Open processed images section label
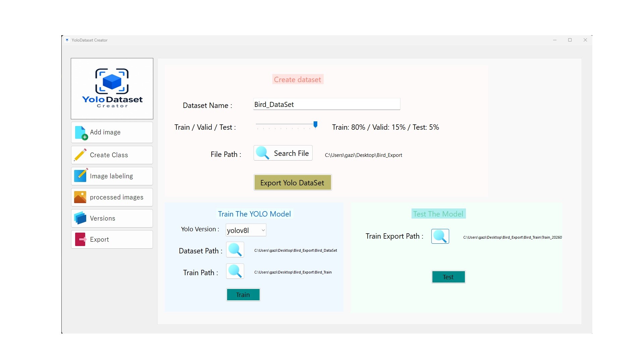 click(x=116, y=197)
